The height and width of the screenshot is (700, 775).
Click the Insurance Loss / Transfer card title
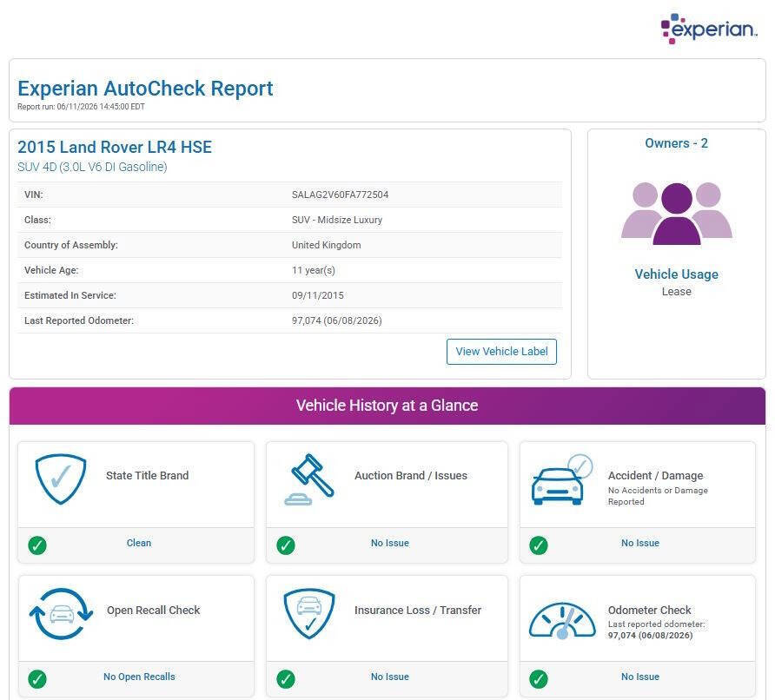(x=418, y=610)
